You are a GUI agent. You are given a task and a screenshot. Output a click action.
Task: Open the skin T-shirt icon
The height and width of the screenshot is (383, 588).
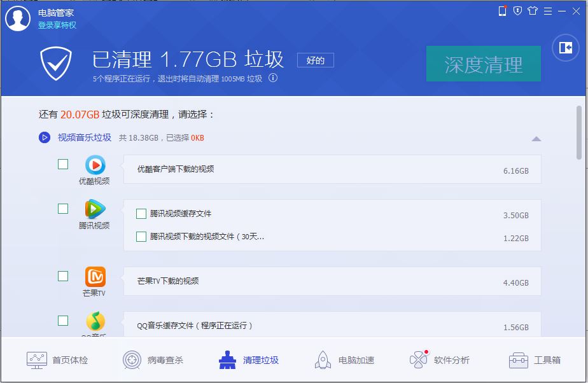pos(533,11)
